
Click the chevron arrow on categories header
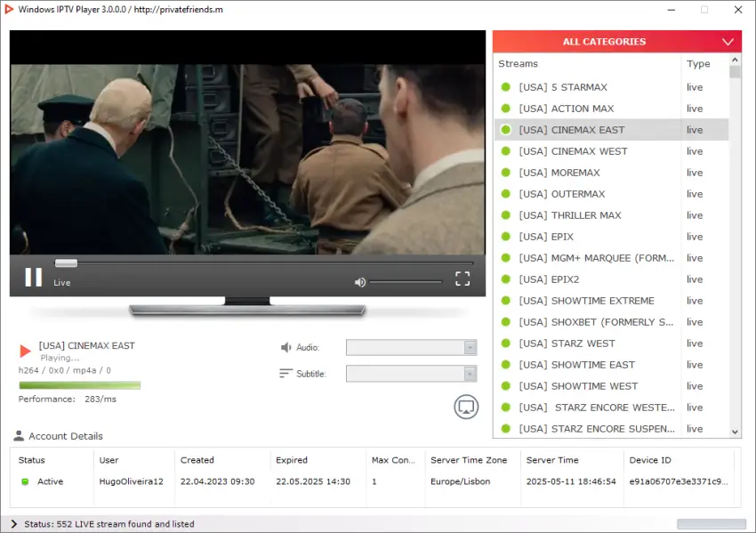(728, 42)
